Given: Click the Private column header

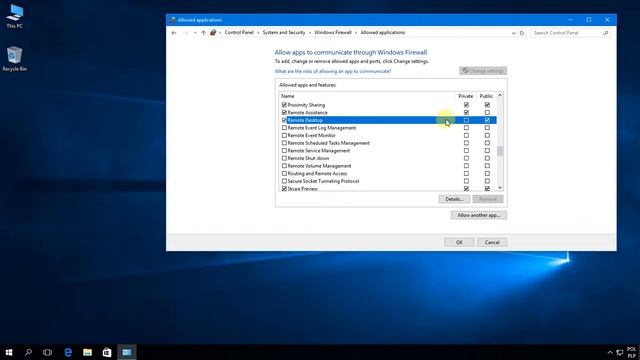Looking at the screenshot, I should pyautogui.click(x=466, y=96).
